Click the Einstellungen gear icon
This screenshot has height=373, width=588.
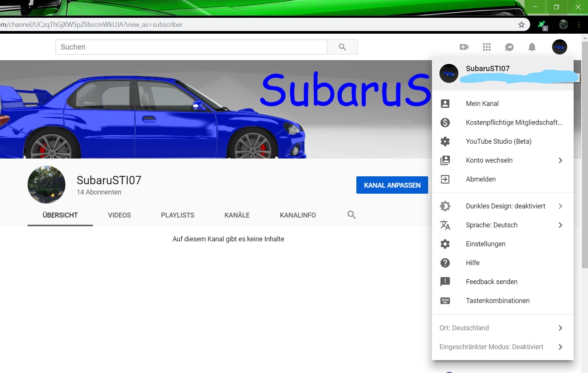tap(445, 244)
